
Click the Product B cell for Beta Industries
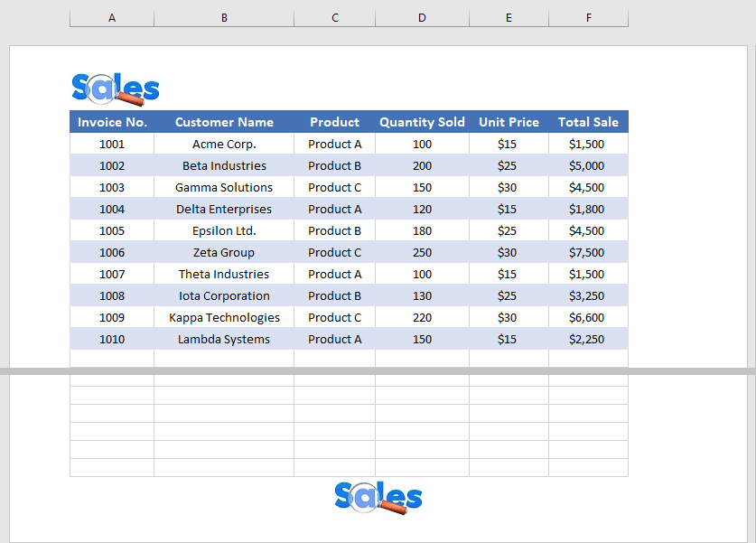point(334,165)
